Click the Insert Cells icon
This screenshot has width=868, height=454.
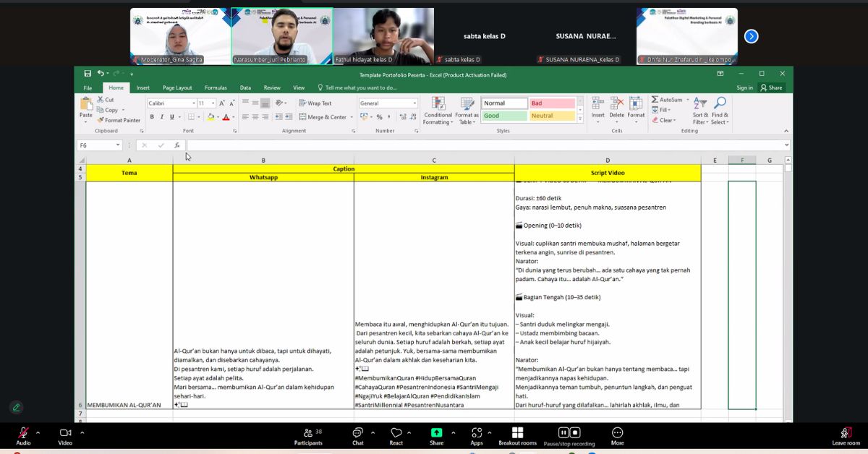[x=597, y=107]
